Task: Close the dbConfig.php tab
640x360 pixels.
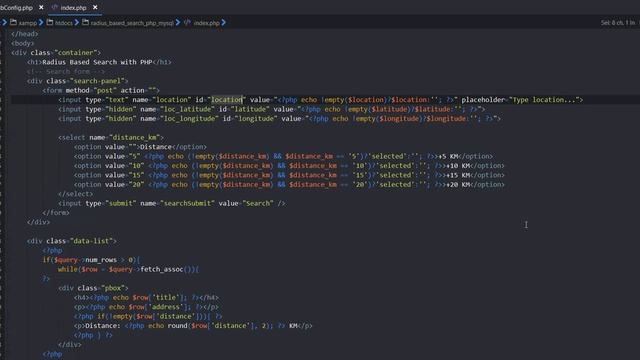Action: pyautogui.click(x=41, y=7)
